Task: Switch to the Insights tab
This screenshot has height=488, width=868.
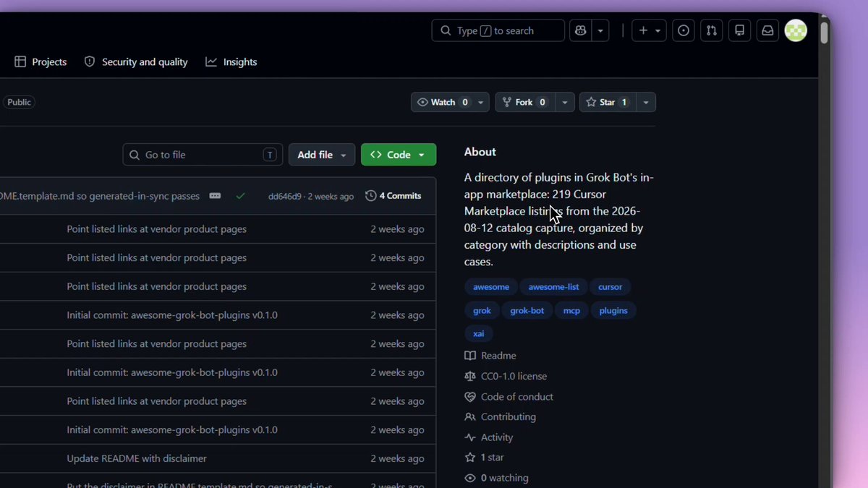Action: 231,62
